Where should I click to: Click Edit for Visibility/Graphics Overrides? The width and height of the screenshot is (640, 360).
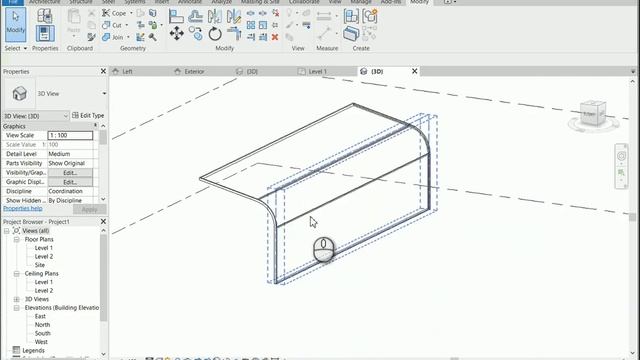pyautogui.click(x=70, y=173)
